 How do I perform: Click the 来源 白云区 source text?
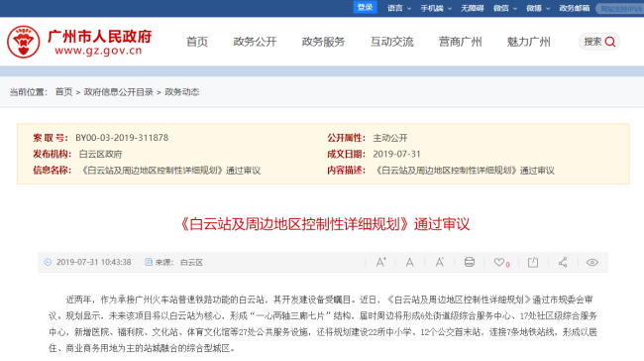pos(179,262)
